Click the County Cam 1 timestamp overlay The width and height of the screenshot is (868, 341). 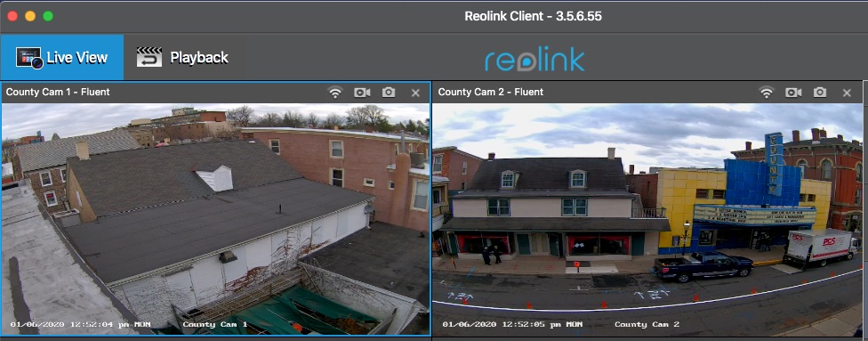[80, 324]
